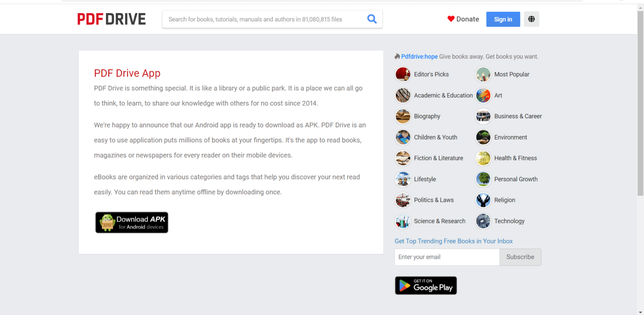644x315 pixels.
Task: Click the Children & Youth category icon
Action: point(403,137)
